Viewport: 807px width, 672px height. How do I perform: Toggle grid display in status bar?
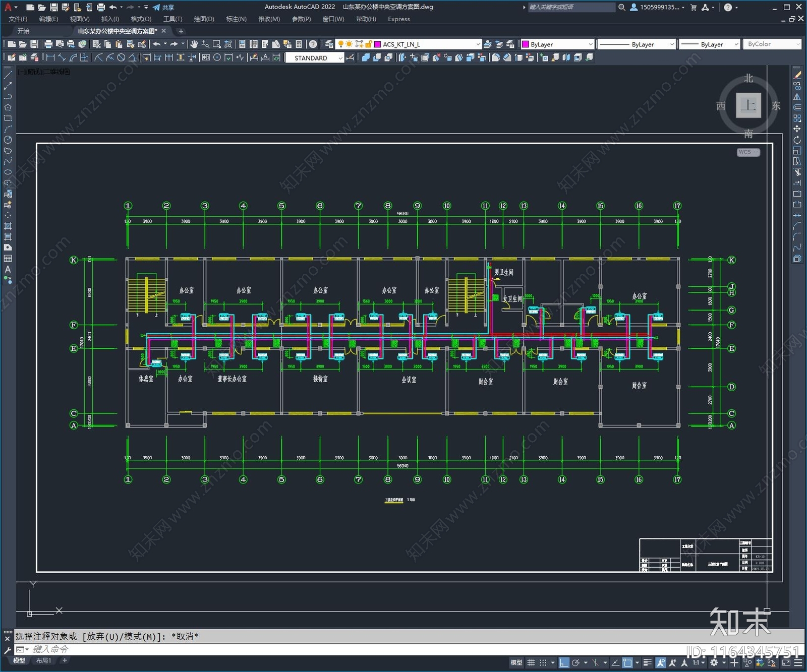click(x=531, y=662)
